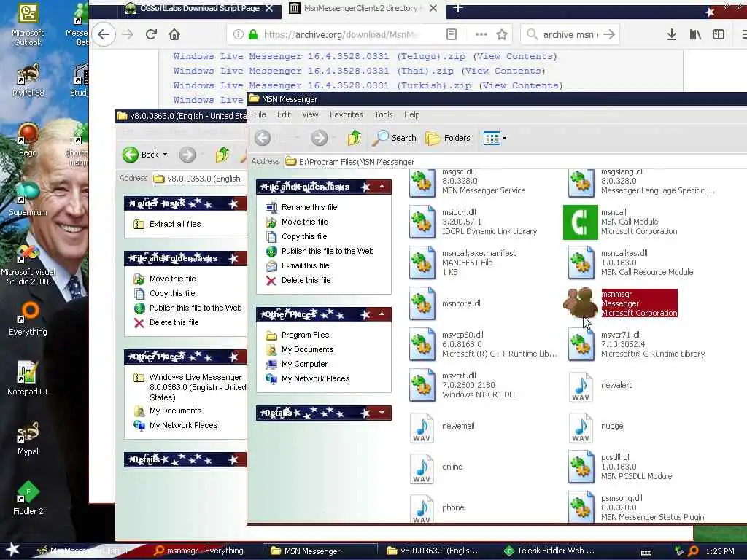Open the View menu
Screen dimensions: 747x560
(310, 114)
